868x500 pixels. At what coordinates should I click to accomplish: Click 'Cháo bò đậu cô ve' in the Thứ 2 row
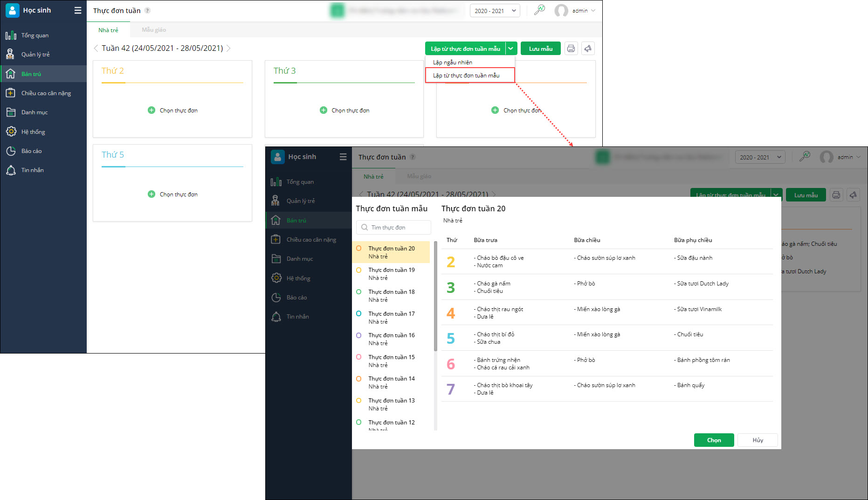[499, 258]
